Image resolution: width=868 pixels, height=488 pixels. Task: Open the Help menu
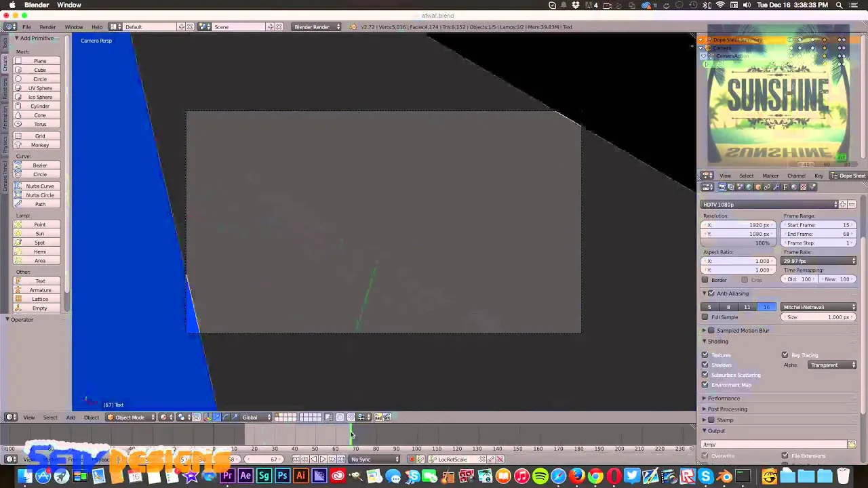pos(97,27)
